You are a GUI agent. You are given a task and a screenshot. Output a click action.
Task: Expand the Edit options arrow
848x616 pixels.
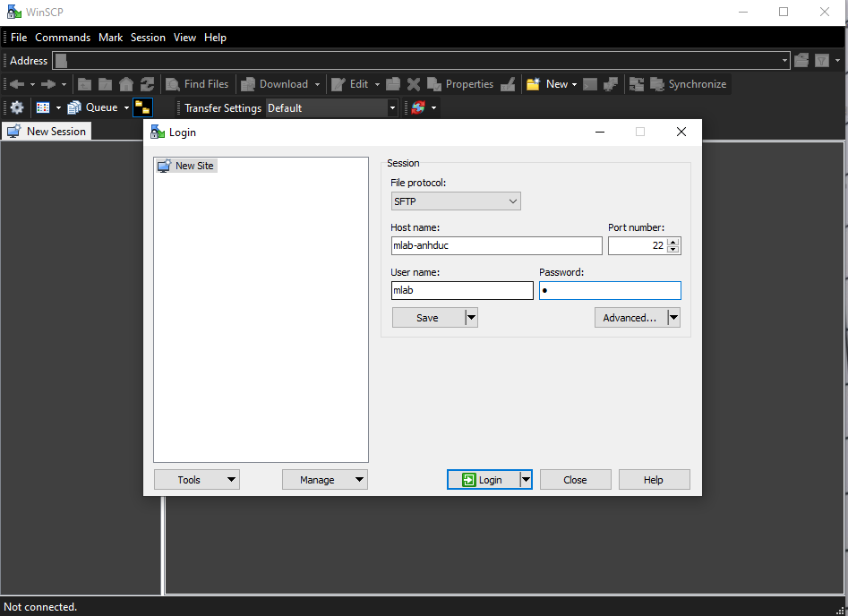pyautogui.click(x=377, y=84)
